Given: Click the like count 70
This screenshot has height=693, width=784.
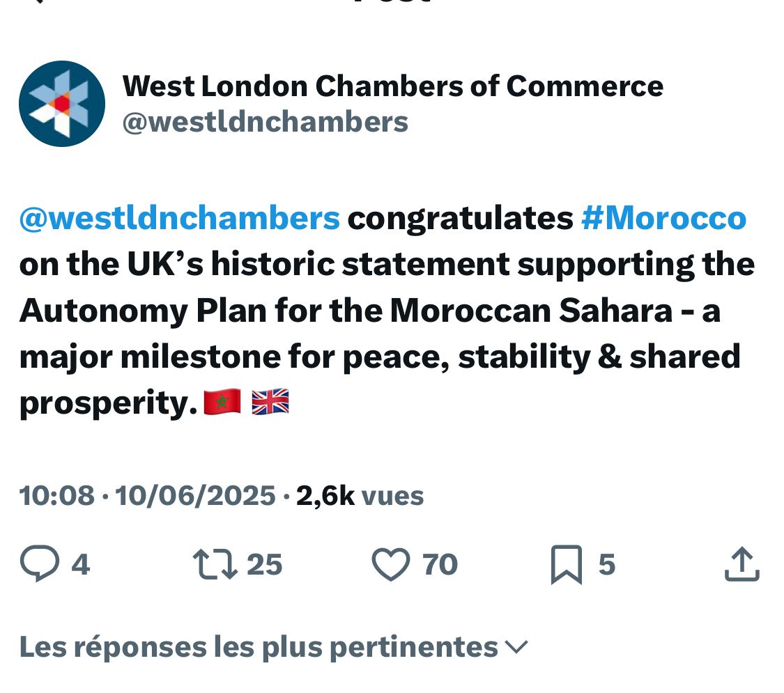Looking at the screenshot, I should click(x=440, y=565).
